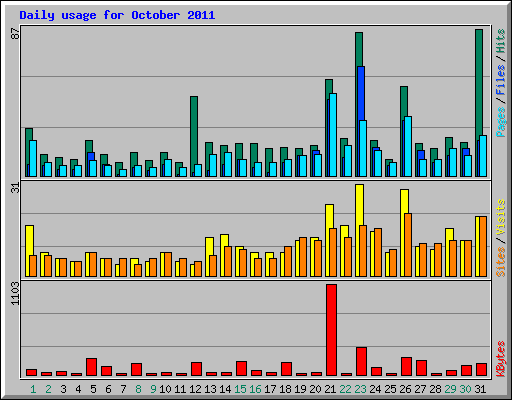
Task: Click day label 24 on the x-axis
Action: 375,389
